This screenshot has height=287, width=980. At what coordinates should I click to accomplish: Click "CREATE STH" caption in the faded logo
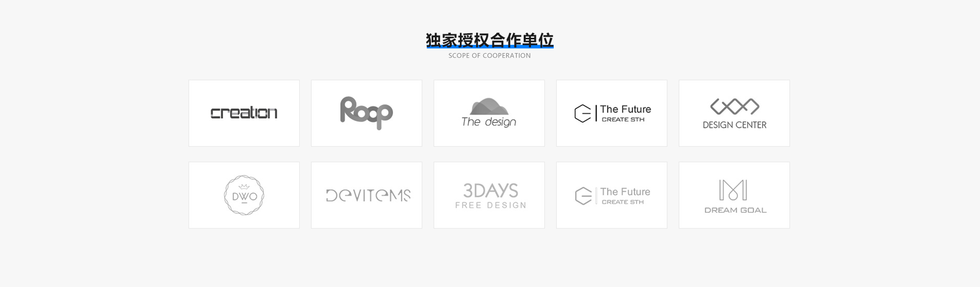(623, 202)
